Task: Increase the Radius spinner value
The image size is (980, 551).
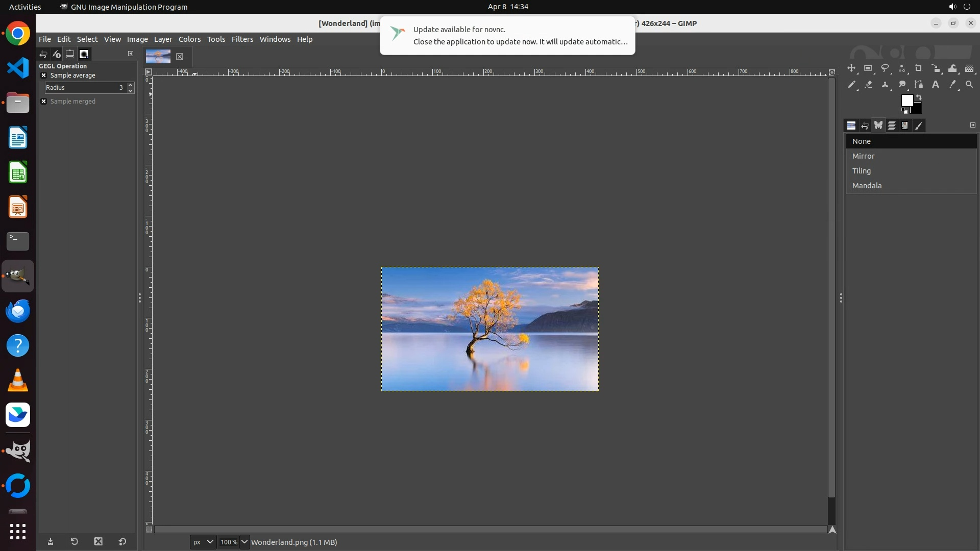Action: tap(131, 85)
